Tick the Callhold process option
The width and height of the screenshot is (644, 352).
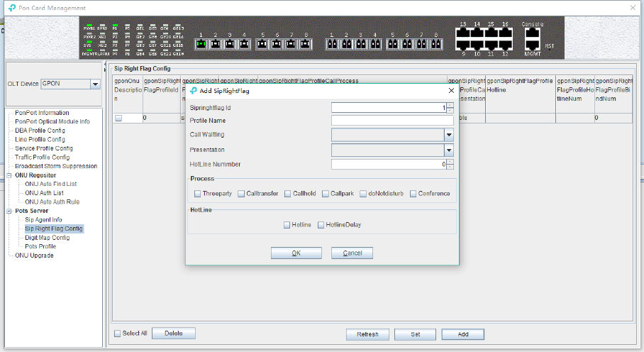pyautogui.click(x=288, y=194)
